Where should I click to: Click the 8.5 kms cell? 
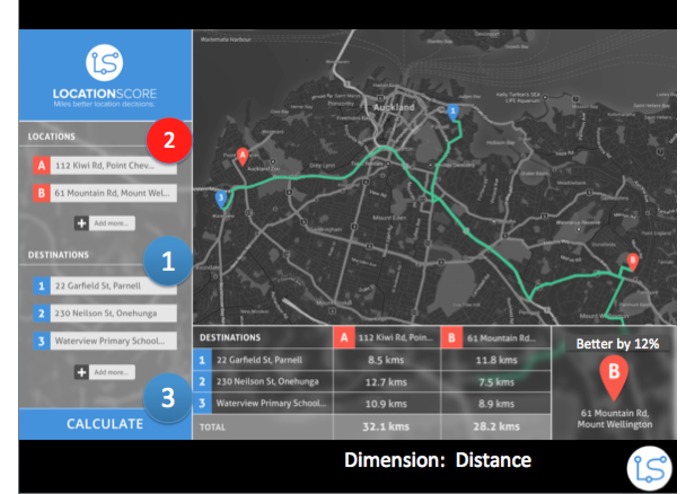pos(386,360)
